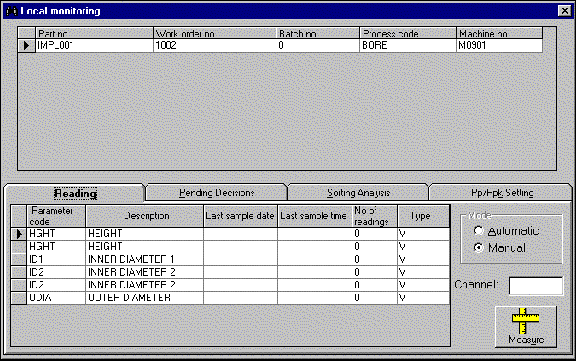Click row selector for ODIA row
The width and height of the screenshot is (576, 361).
click(x=18, y=297)
